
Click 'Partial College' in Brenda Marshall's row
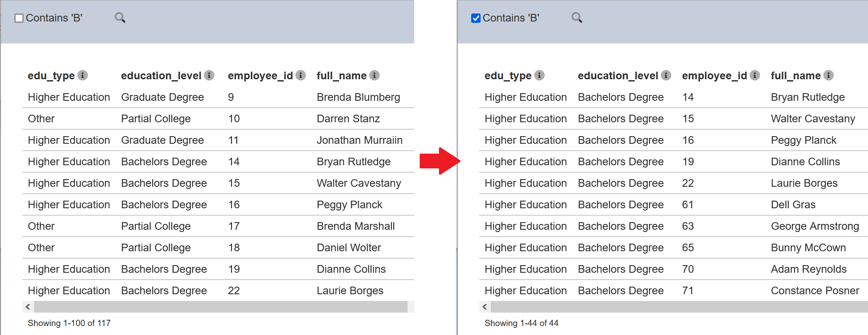[x=156, y=226]
